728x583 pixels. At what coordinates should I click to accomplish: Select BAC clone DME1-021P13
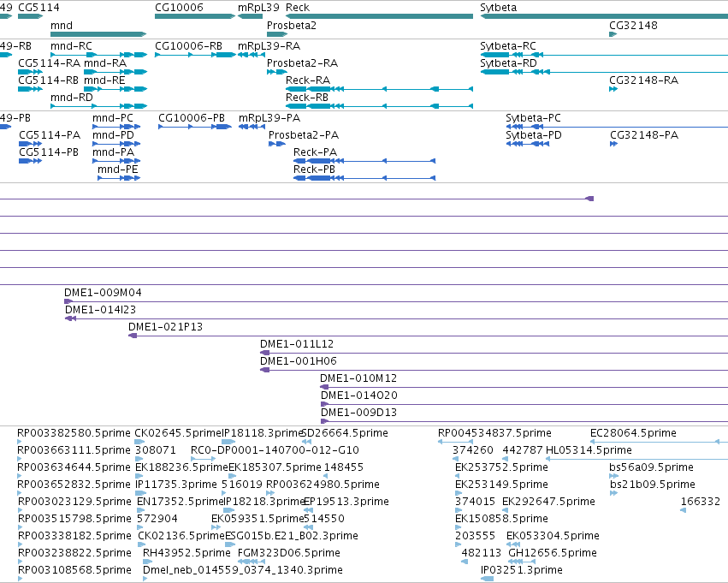click(x=165, y=327)
